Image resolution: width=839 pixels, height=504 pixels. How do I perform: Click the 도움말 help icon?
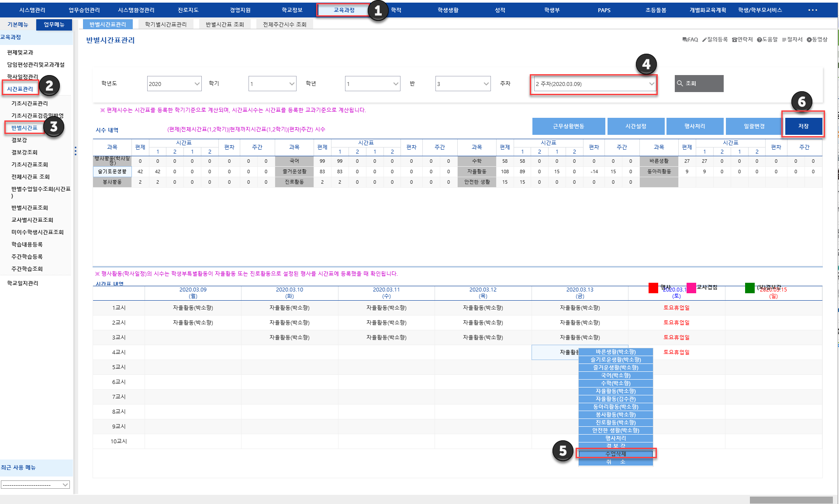point(760,40)
